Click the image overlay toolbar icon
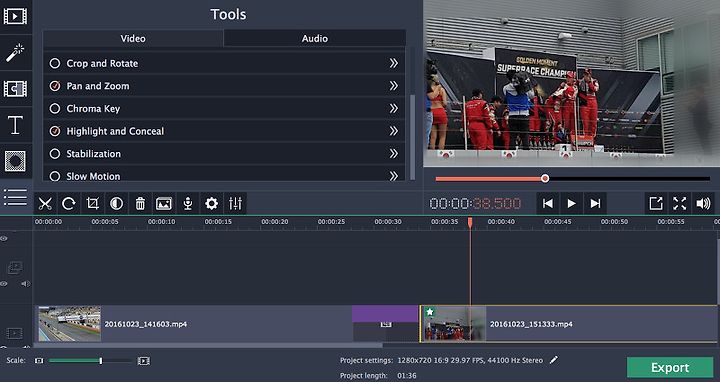This screenshot has width=720, height=382. click(x=164, y=203)
